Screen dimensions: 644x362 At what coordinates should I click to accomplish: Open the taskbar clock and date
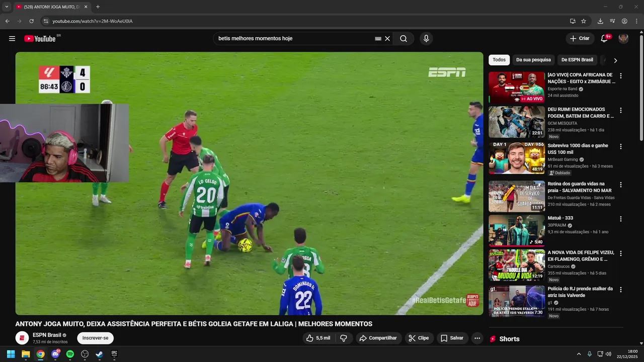[x=627, y=354]
